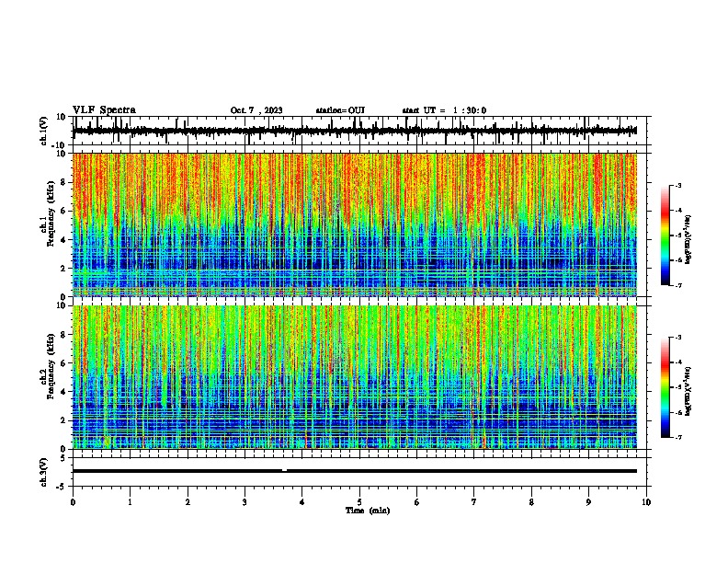Click time-axis tick label "5"
The height and width of the screenshot is (563, 728).
359,502
